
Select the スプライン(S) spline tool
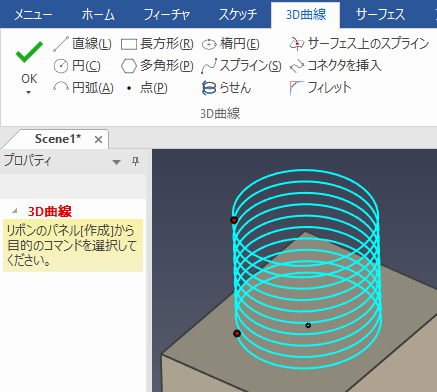pos(241,66)
